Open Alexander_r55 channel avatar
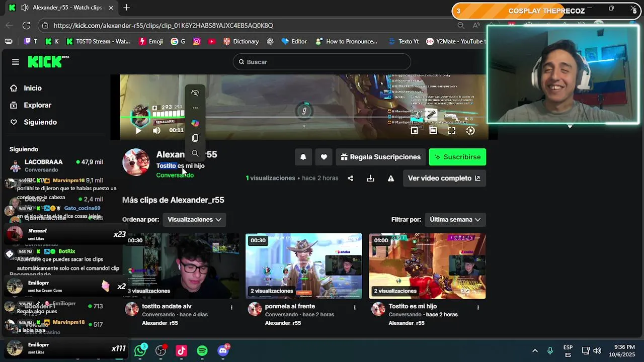 [x=136, y=162]
